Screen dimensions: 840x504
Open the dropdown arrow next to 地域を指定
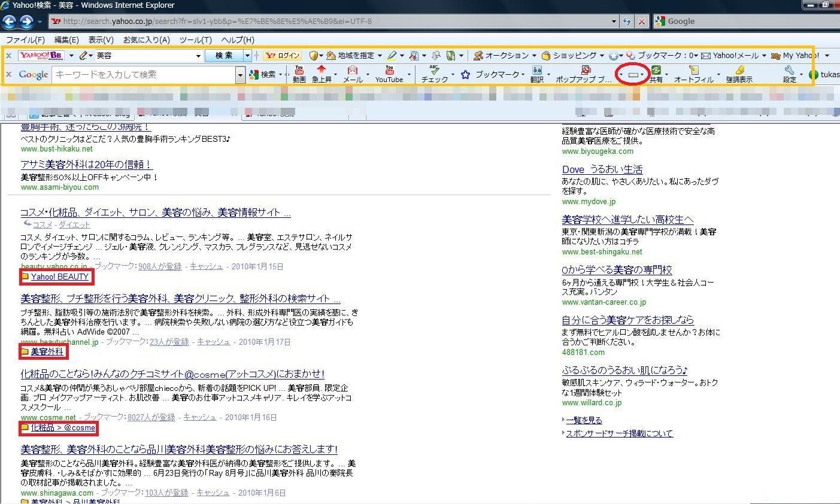pos(380,56)
